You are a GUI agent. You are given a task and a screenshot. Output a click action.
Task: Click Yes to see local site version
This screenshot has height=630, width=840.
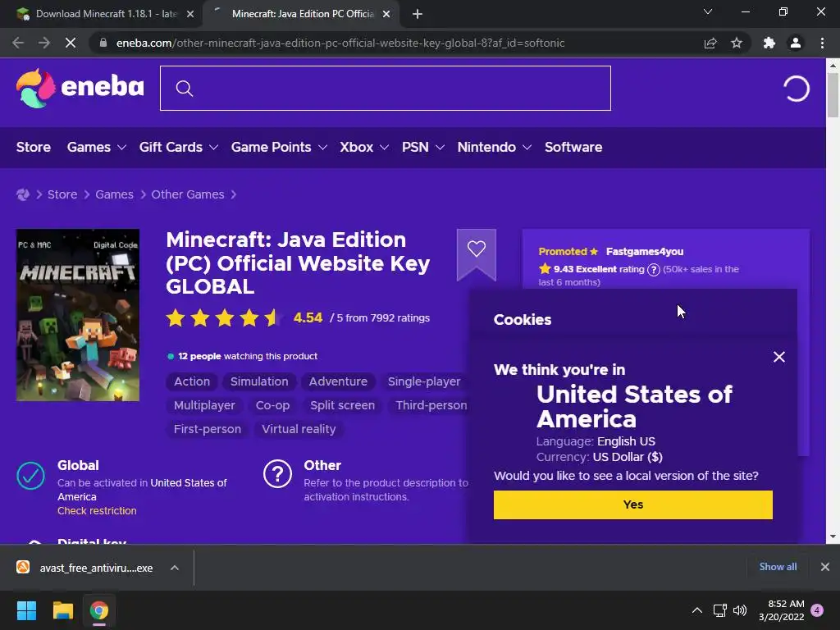coord(632,504)
